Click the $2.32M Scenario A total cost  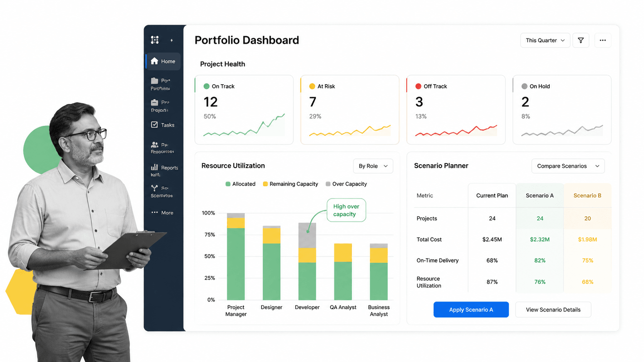(540, 239)
